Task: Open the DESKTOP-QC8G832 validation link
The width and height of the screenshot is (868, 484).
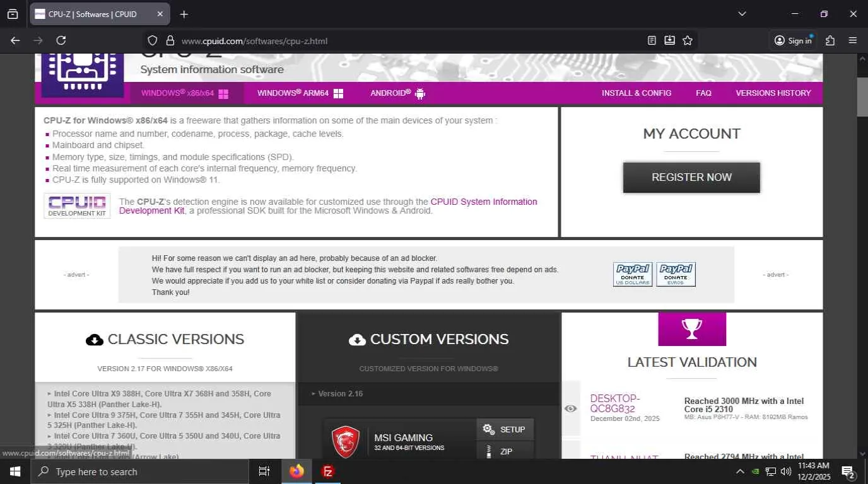Action: pos(615,403)
